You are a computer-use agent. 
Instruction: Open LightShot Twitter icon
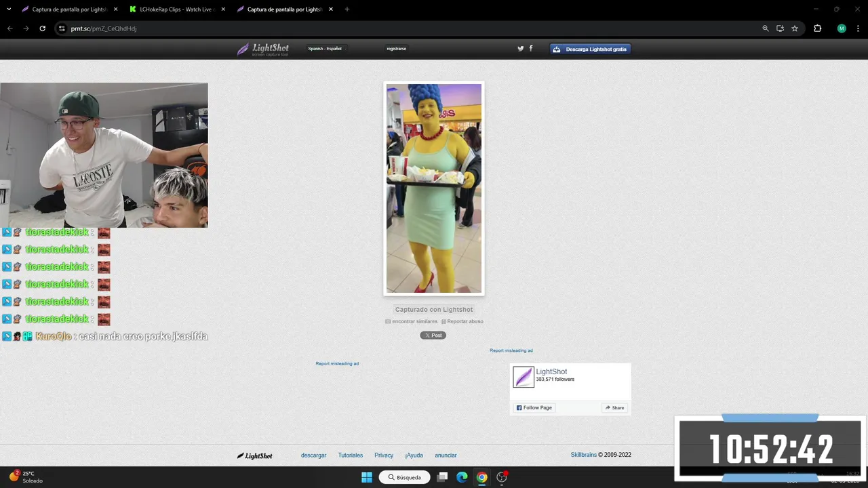click(520, 48)
